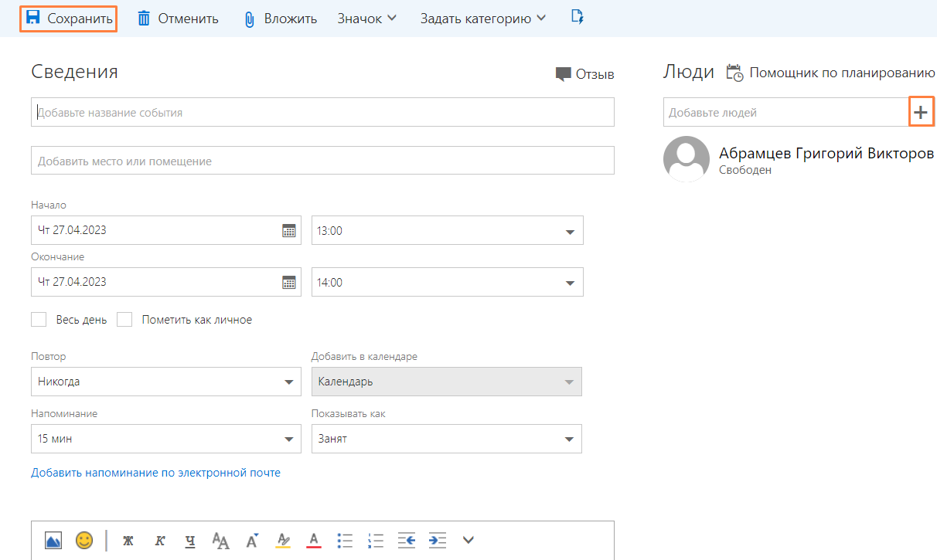Click "Добавить напоминание по электронной почте" link
Viewport: 937px width, 560px height.
point(155,473)
